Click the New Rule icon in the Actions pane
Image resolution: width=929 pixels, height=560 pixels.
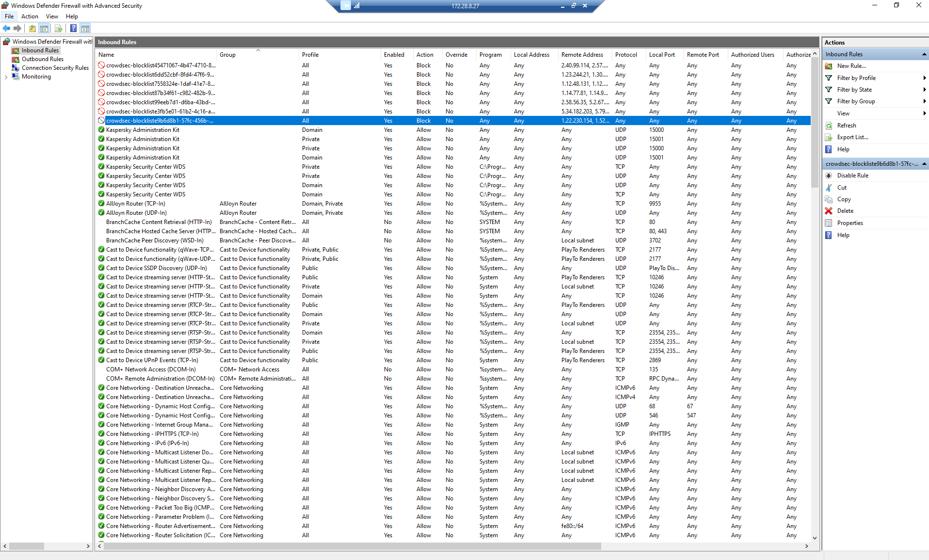[x=829, y=66]
